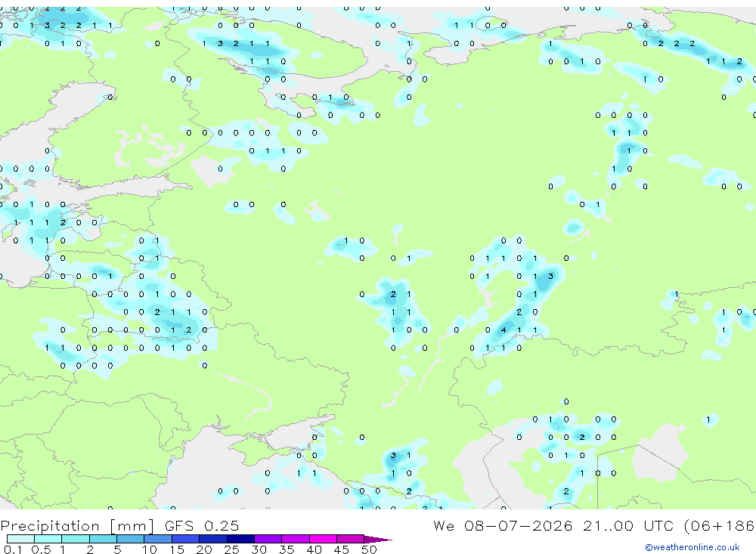The height and width of the screenshot is (554, 756).
Task: Pick the legend swatch between 5 and 10
Action: coord(130,539)
